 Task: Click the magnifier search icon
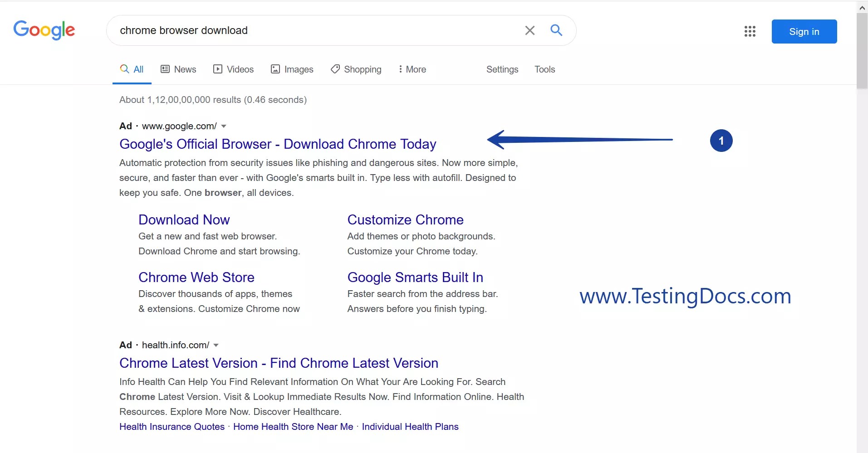(556, 30)
